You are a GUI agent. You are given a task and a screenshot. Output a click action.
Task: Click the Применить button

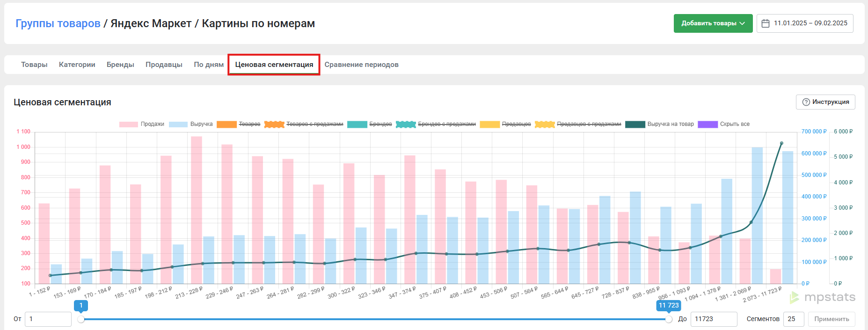point(832,319)
